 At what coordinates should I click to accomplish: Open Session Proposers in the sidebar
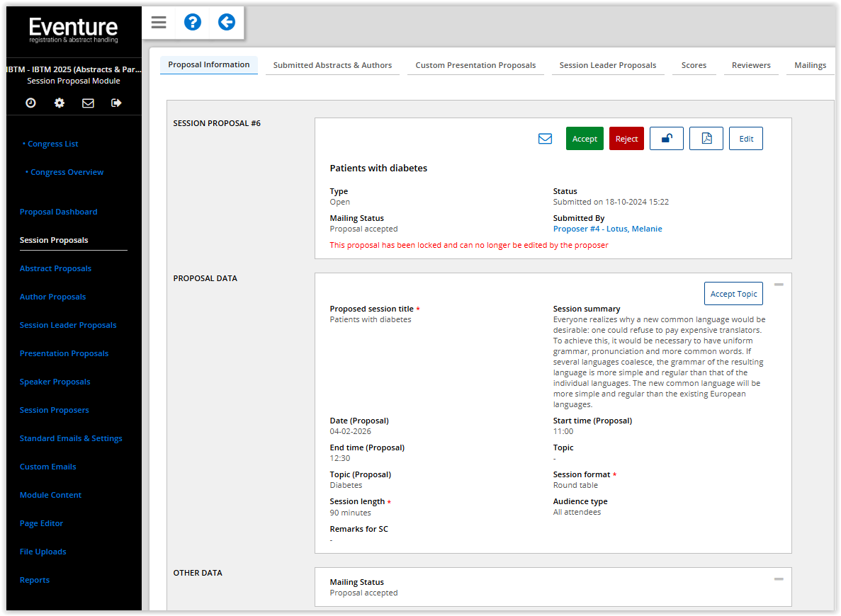point(54,410)
